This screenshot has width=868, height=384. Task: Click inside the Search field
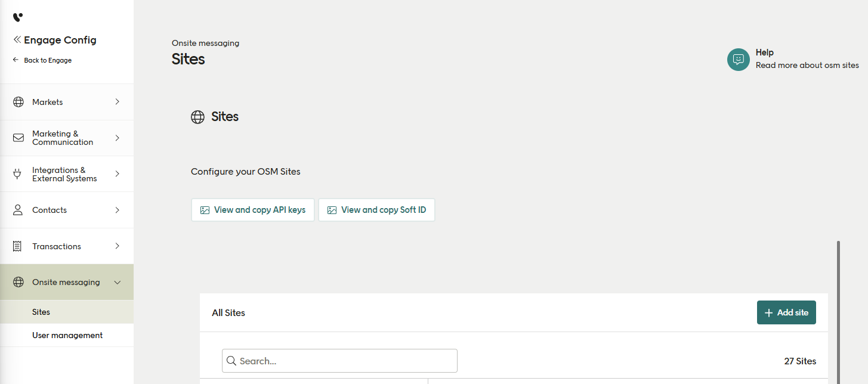pos(339,361)
